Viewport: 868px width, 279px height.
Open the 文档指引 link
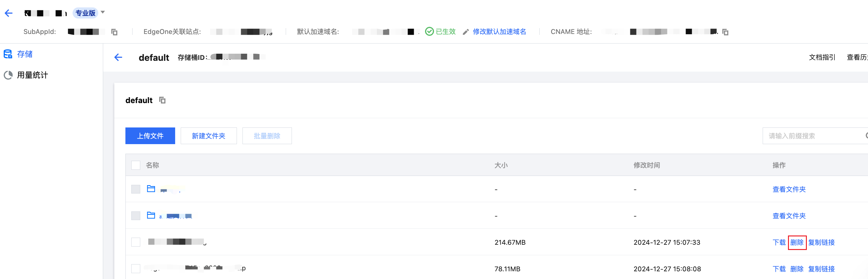coord(822,57)
